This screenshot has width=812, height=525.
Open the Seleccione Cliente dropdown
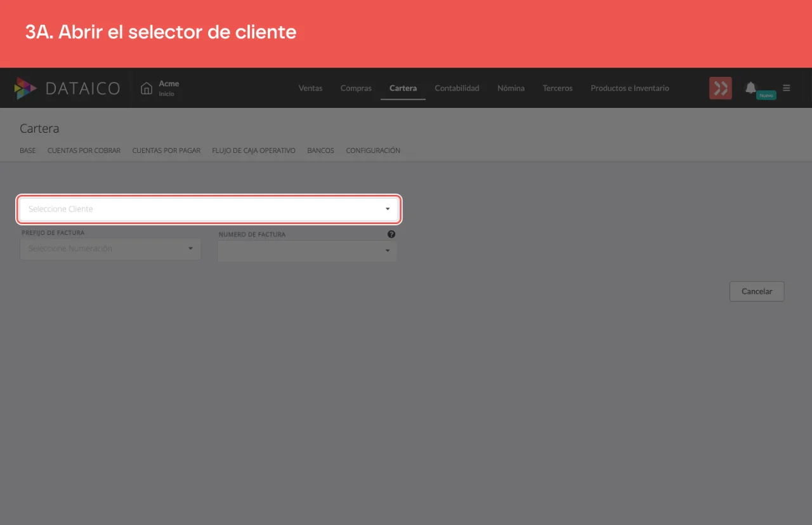209,209
